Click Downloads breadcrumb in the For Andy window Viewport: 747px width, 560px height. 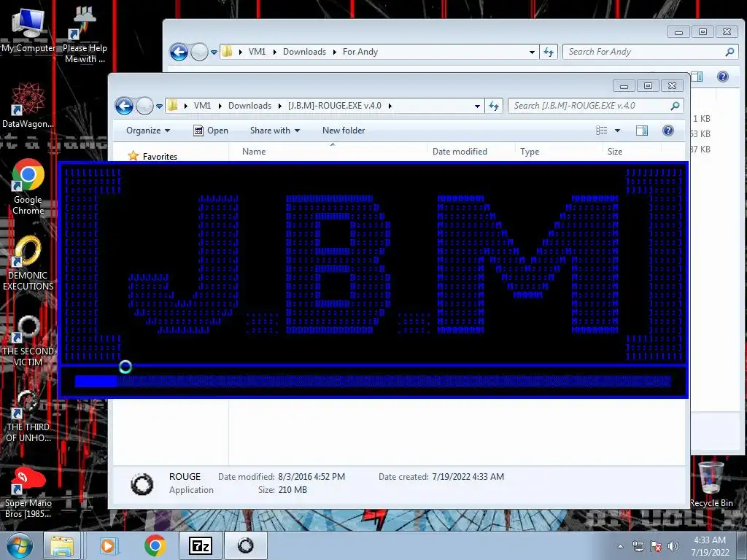[x=304, y=52]
